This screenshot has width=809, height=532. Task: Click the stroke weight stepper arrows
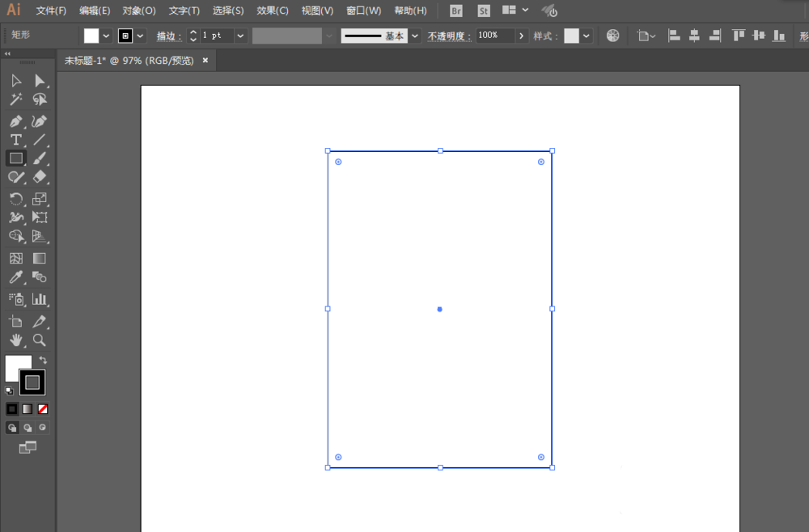click(193, 36)
